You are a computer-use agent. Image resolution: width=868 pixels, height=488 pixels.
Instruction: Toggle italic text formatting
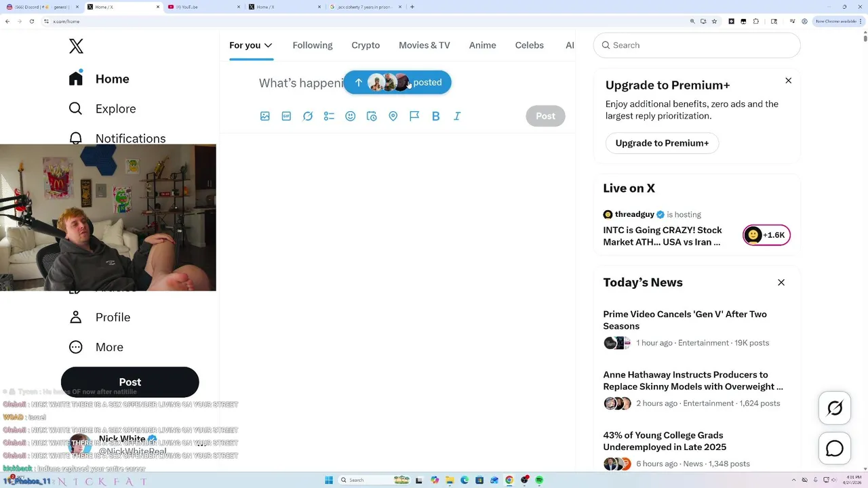point(457,116)
